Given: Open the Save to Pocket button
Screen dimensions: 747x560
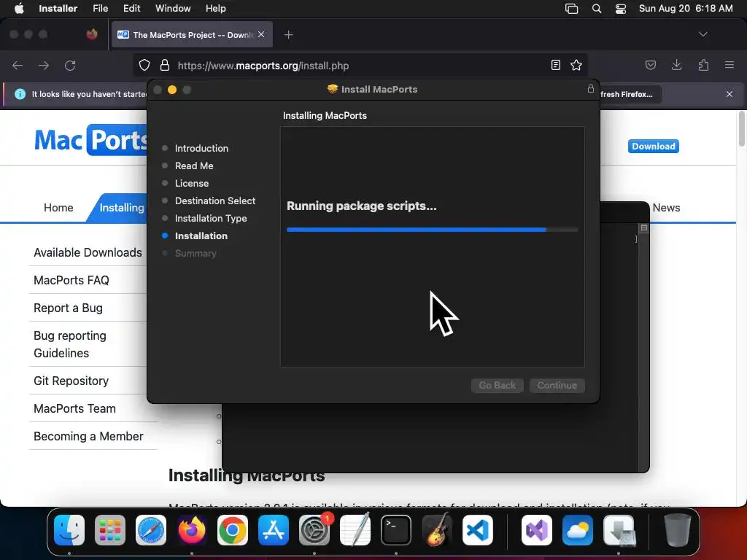Looking at the screenshot, I should click(x=650, y=65).
